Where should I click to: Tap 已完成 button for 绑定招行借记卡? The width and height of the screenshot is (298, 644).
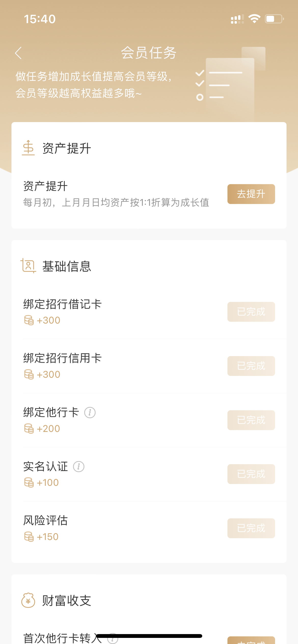(251, 312)
